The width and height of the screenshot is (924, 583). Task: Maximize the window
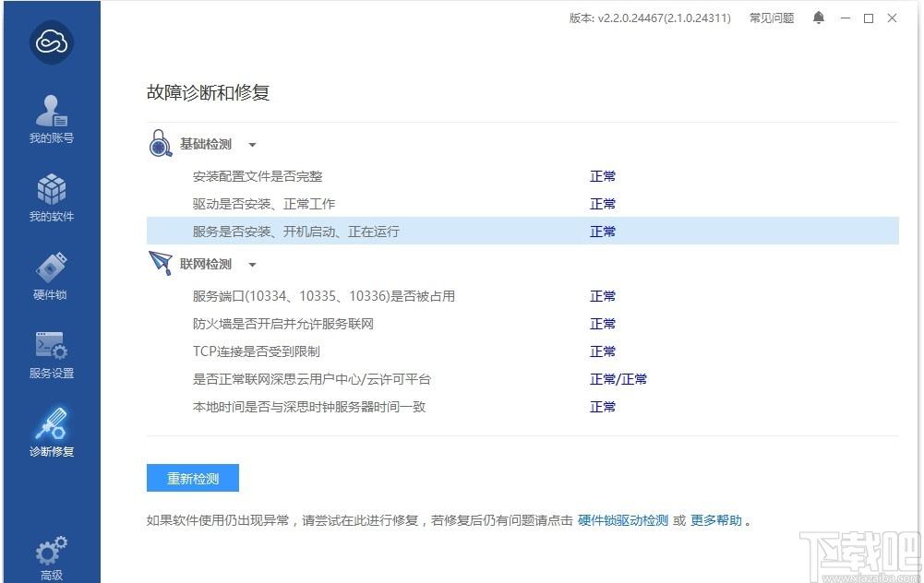pos(869,18)
